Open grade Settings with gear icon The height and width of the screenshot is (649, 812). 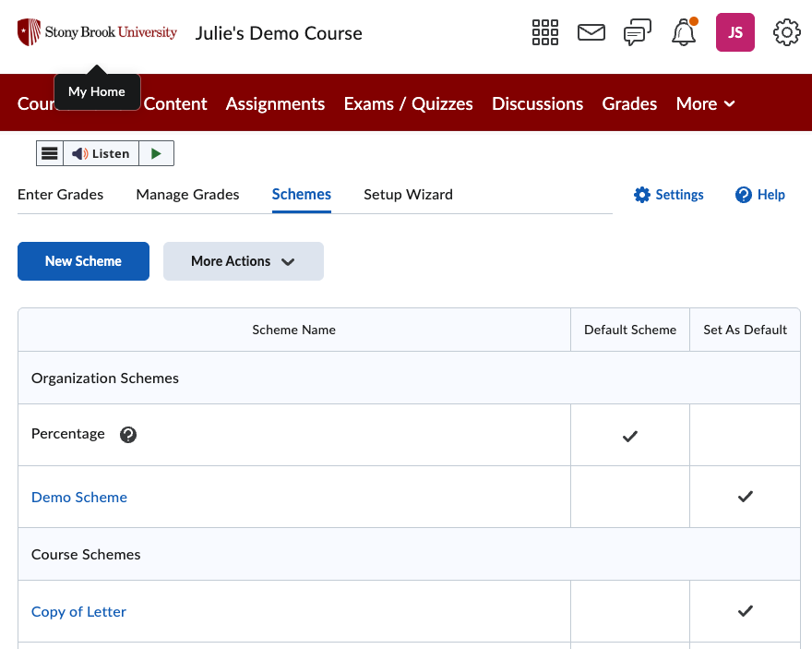tap(669, 195)
